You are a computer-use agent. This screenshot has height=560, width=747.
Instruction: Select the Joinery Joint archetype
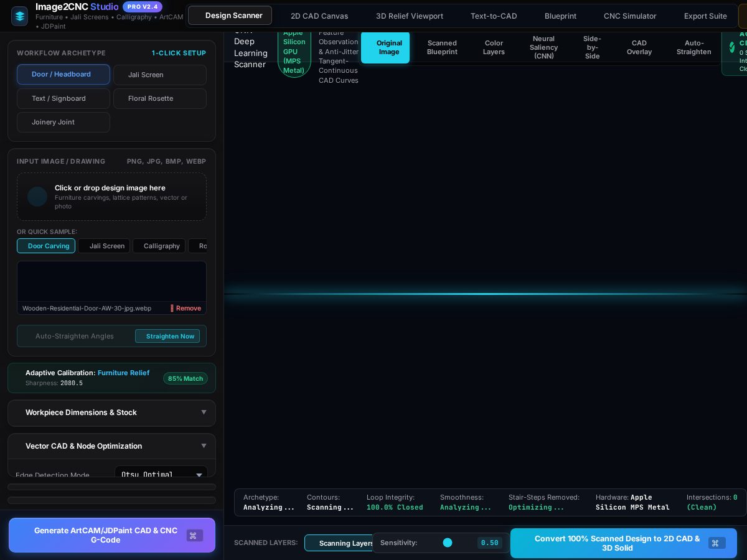63,122
